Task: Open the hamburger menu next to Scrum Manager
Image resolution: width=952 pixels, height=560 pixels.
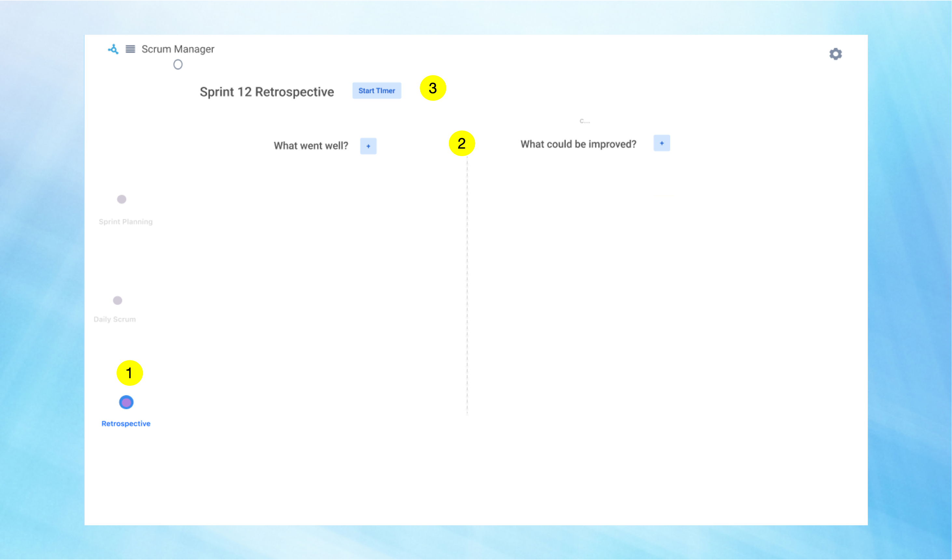Action: coord(130,49)
